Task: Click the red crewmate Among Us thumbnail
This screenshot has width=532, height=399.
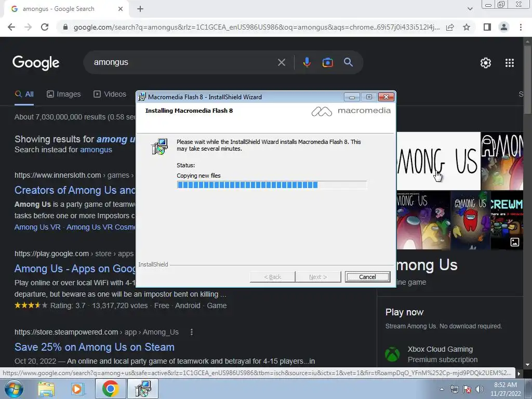Action: coord(470,220)
